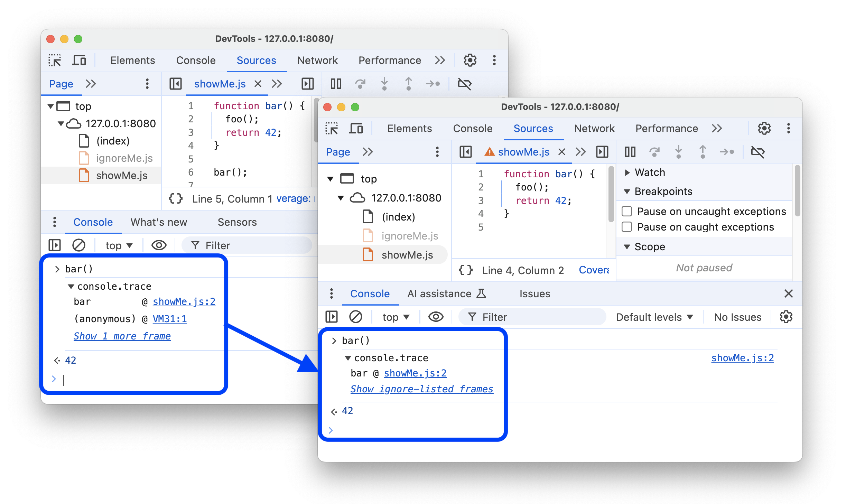Viewport: 846px width, 504px height.
Task: Click the clear console messages icon
Action: coord(350,317)
